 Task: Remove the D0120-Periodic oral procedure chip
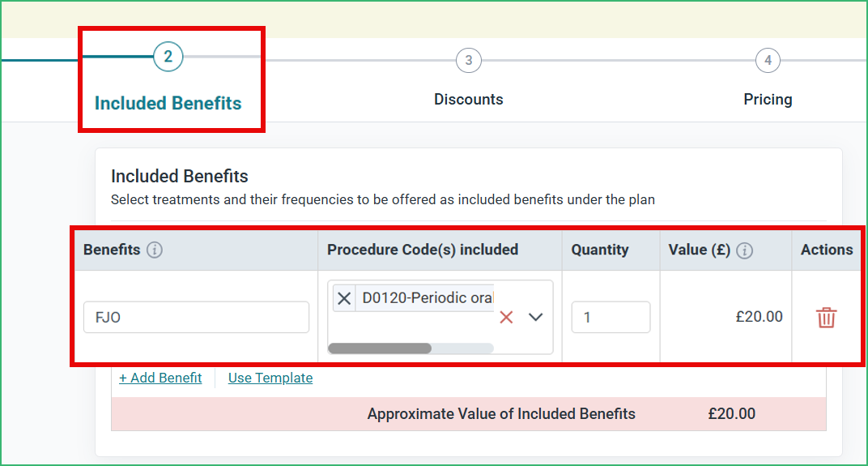pos(344,299)
